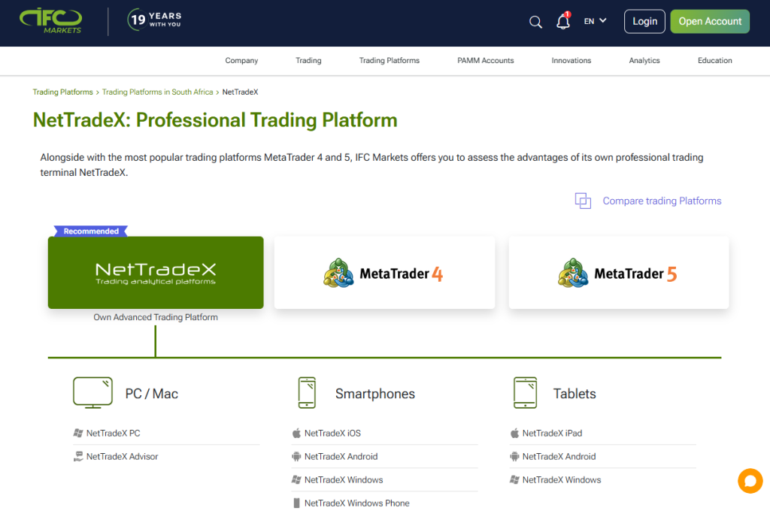Click the search magnifier icon
This screenshot has height=532, width=770.
point(535,22)
